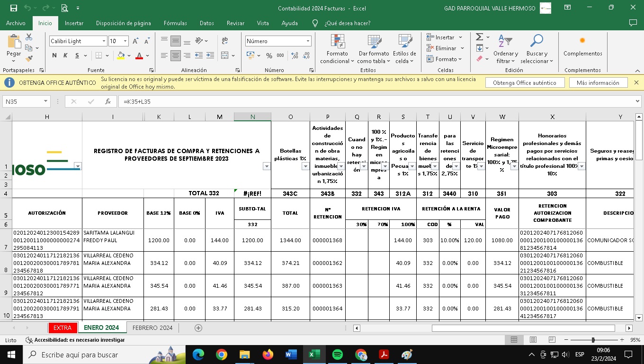Expand the font name dropdown
Image resolution: width=644 pixels, height=364 pixels.
[104, 41]
